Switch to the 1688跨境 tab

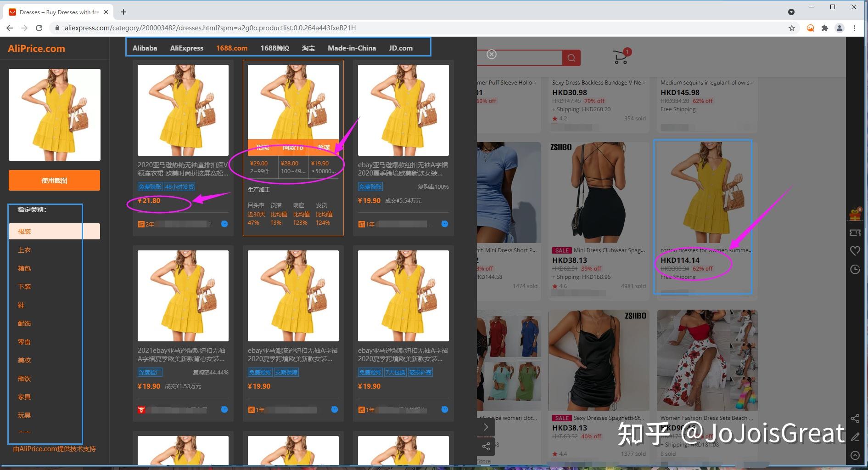point(274,48)
